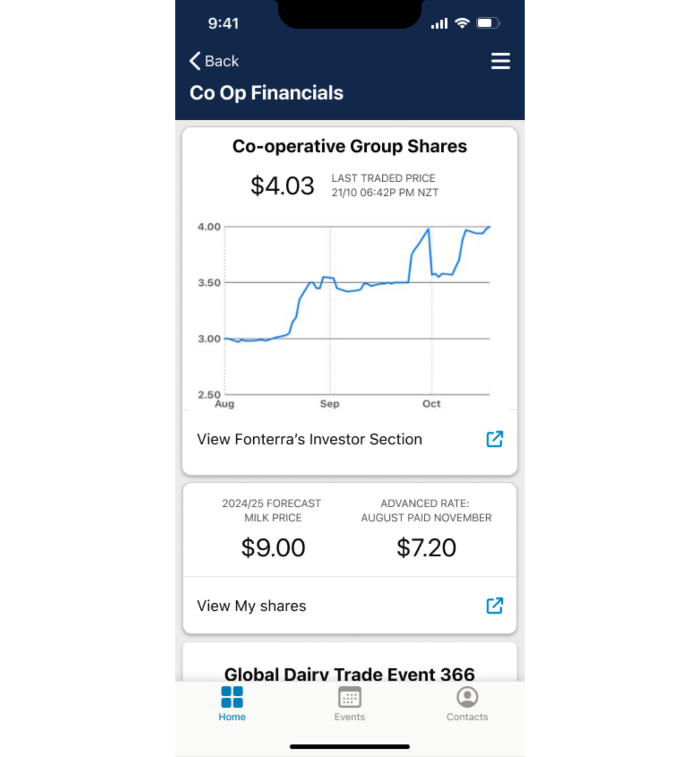This screenshot has height=757, width=700.
Task: Open the Global Dairy Trade Event 366 card
Action: pos(350,674)
